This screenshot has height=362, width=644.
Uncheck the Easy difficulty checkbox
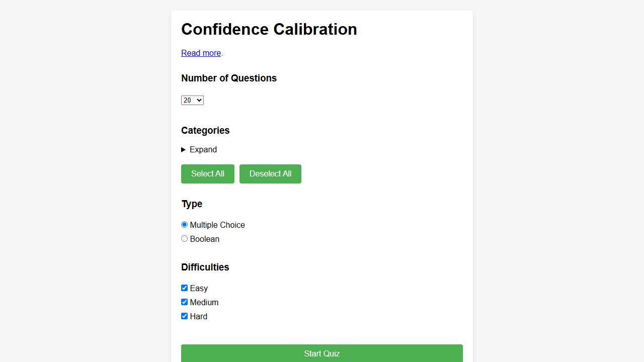tap(185, 288)
